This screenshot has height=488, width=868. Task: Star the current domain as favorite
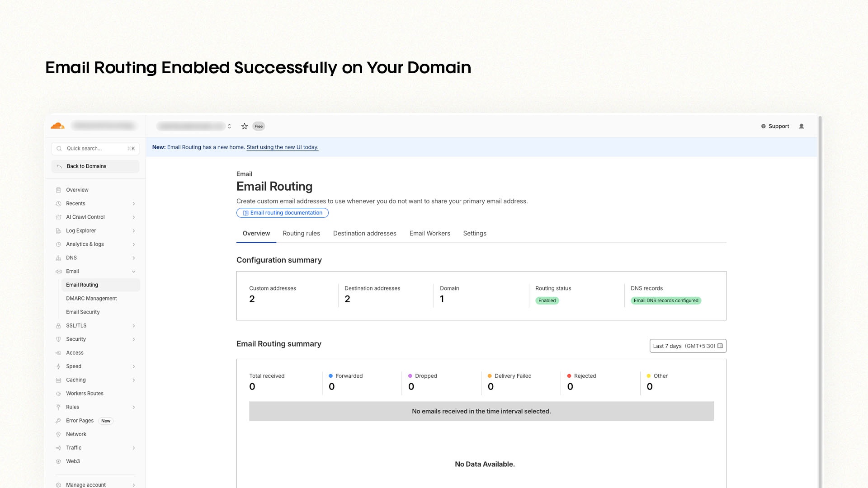(245, 126)
